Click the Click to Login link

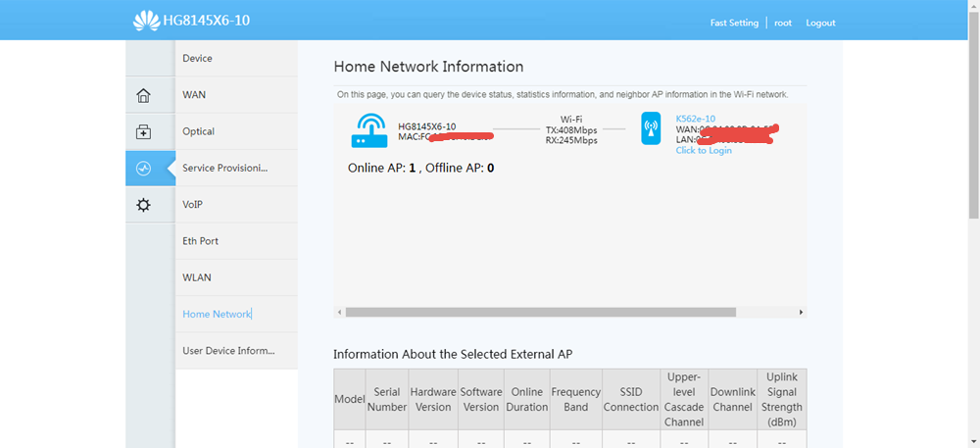704,151
